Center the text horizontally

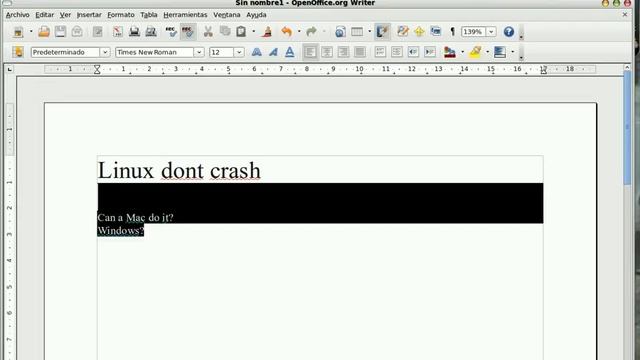coord(327,52)
